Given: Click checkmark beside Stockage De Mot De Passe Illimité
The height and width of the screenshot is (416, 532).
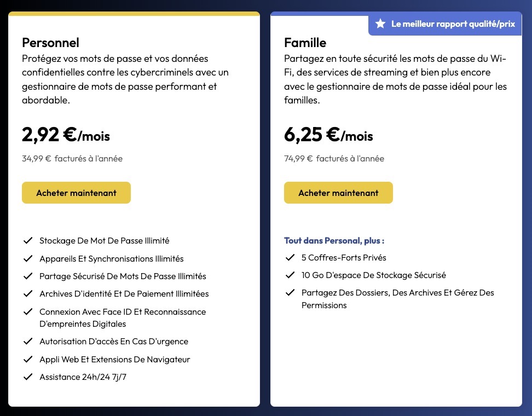Looking at the screenshot, I should [x=27, y=240].
